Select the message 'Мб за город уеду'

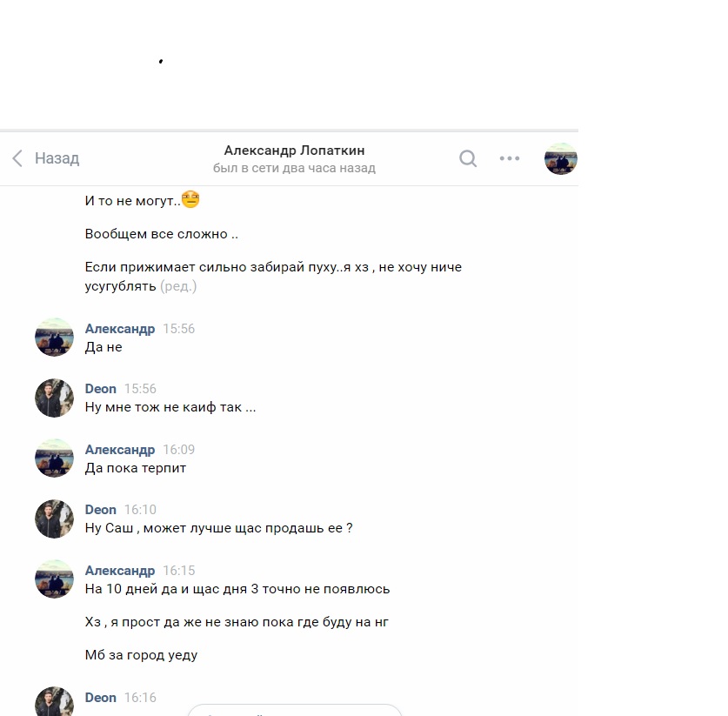tap(141, 655)
